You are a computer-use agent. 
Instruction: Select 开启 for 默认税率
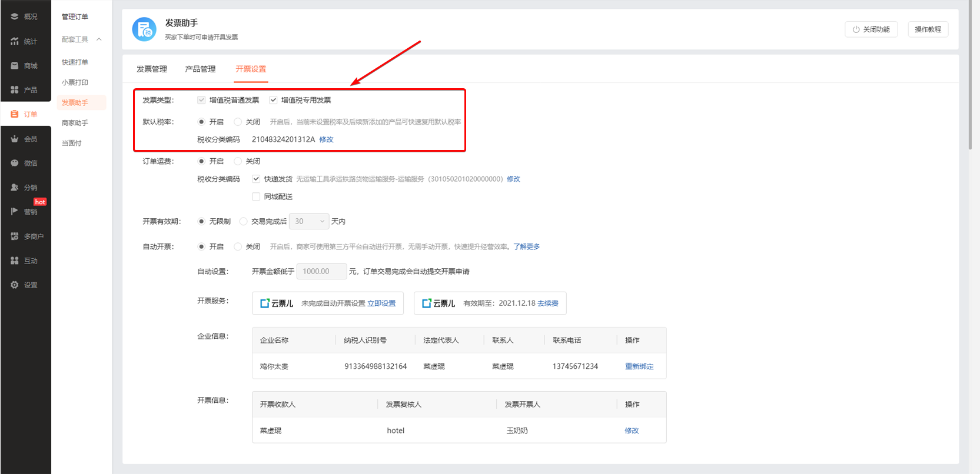pos(201,122)
